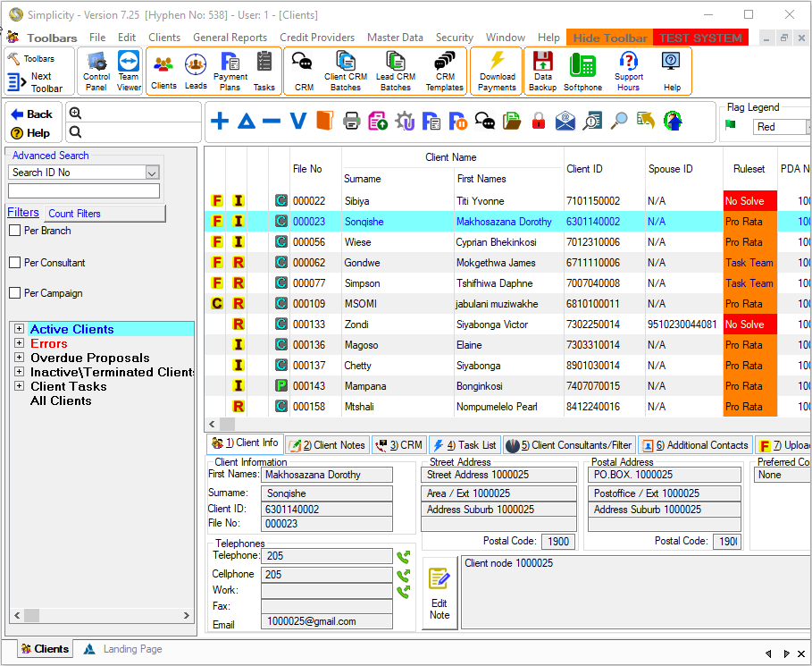Image resolution: width=812 pixels, height=666 pixels.
Task: Switch to the Client Notes tab
Action: point(328,445)
